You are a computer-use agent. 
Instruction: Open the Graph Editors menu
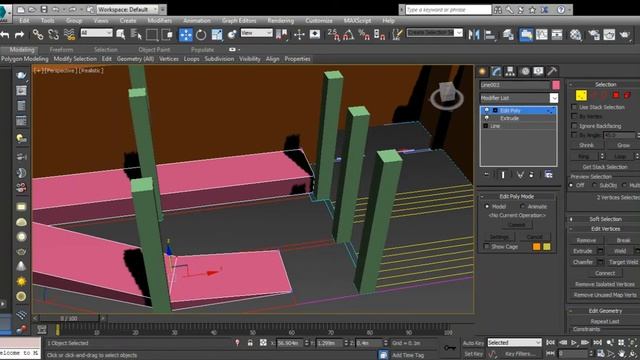click(239, 20)
